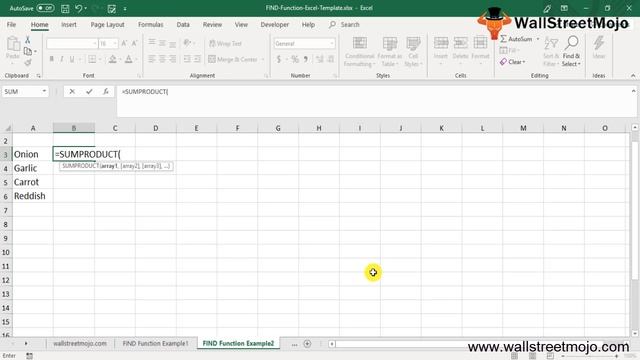
Task: Switch to the Insert ribbon tab
Action: point(69,24)
